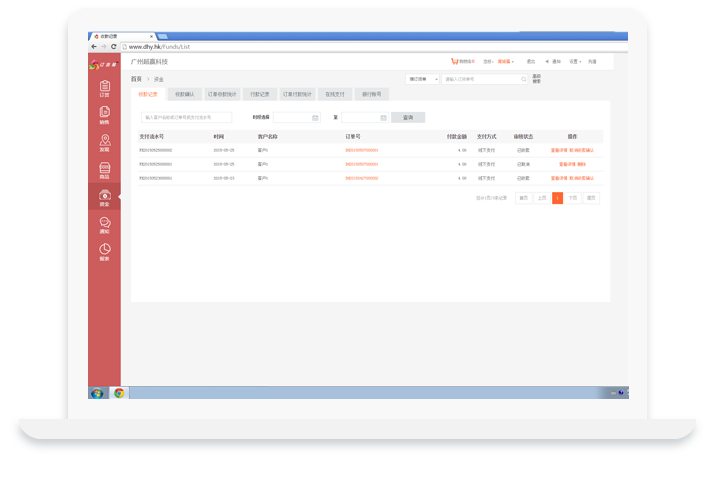Click the shopping cart icon in header

(x=455, y=61)
